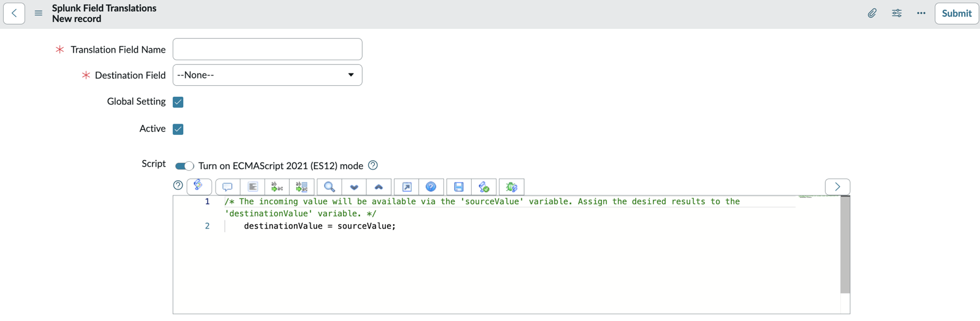This screenshot has width=980, height=321.
Task: Open the attachments paperclip icon
Action: [872, 13]
